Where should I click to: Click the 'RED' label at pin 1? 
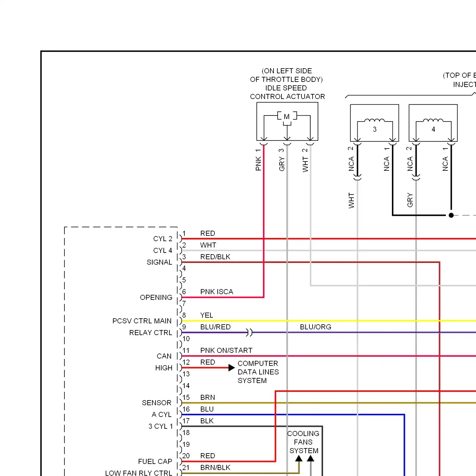(208, 233)
